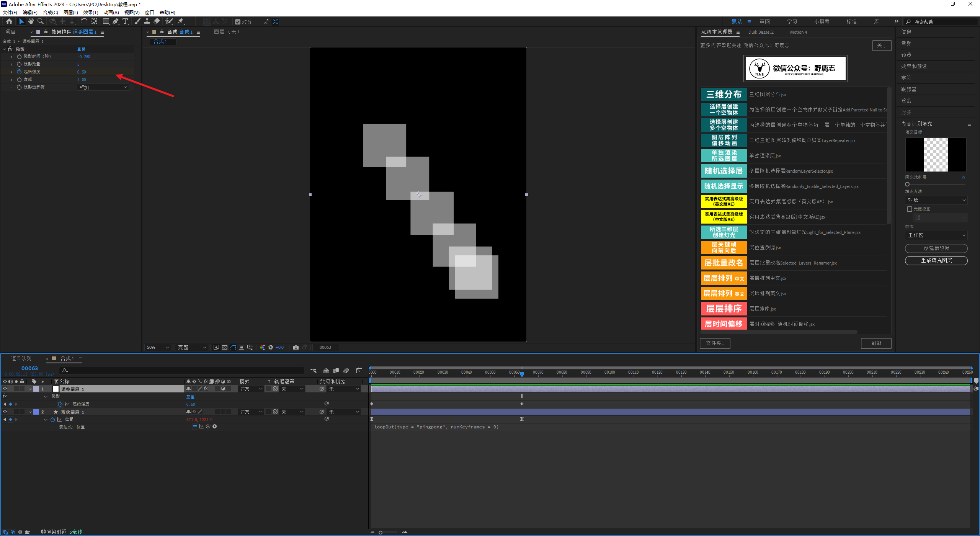
Task: Run the 层批量改名 script button
Action: pyautogui.click(x=724, y=263)
